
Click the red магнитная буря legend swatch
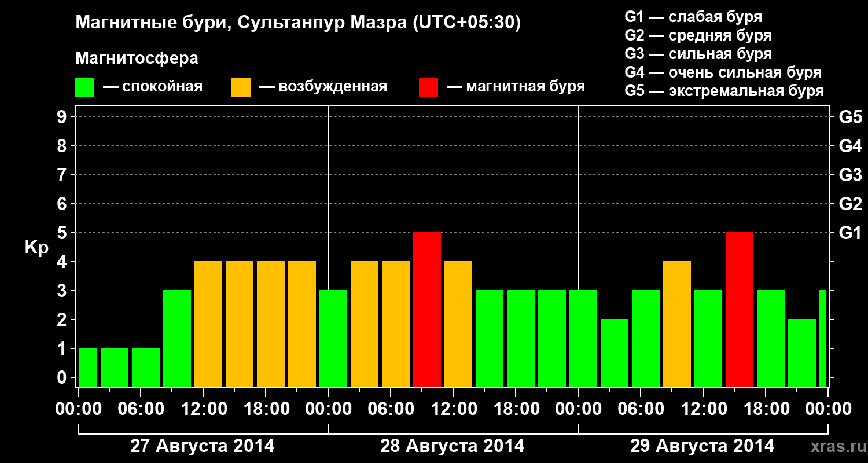pos(429,87)
